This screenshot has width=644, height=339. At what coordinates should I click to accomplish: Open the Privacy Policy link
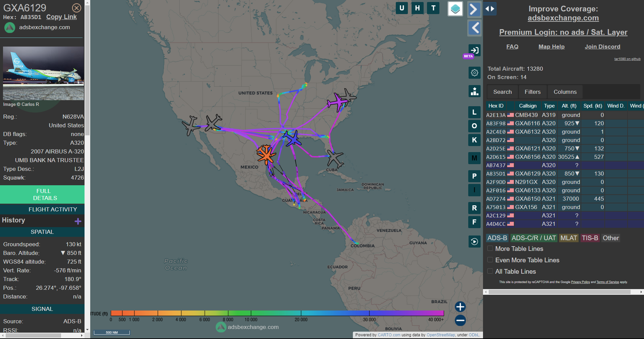click(x=580, y=282)
